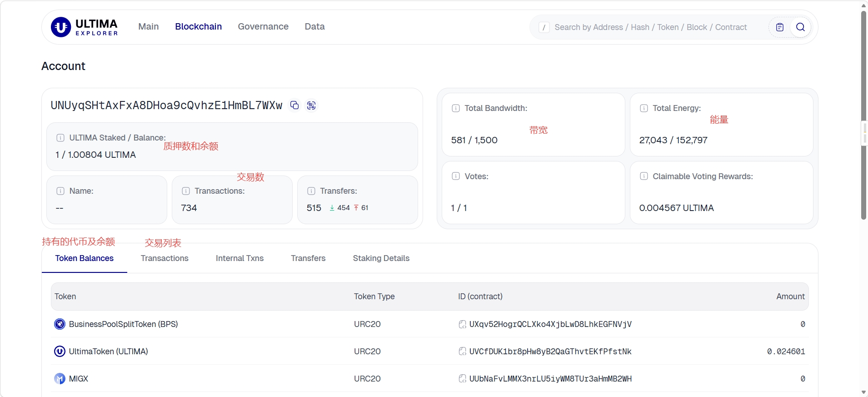Click the transfers total 515
The image size is (868, 397).
point(314,208)
